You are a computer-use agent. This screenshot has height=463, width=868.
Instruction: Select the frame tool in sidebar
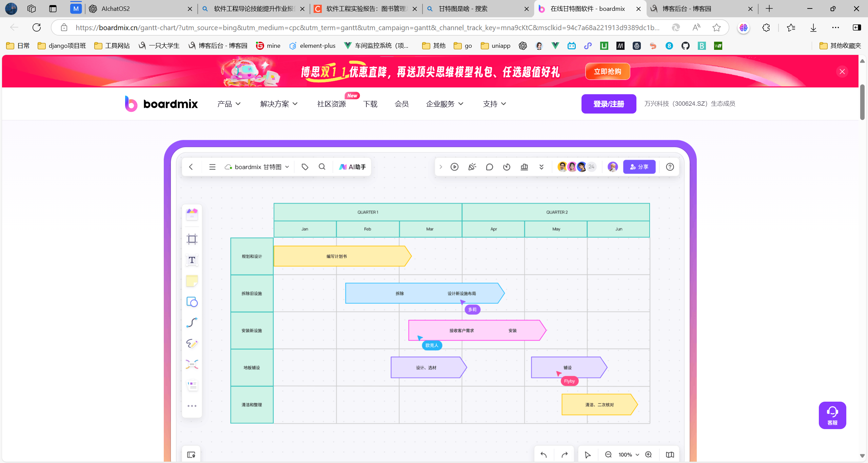click(192, 239)
